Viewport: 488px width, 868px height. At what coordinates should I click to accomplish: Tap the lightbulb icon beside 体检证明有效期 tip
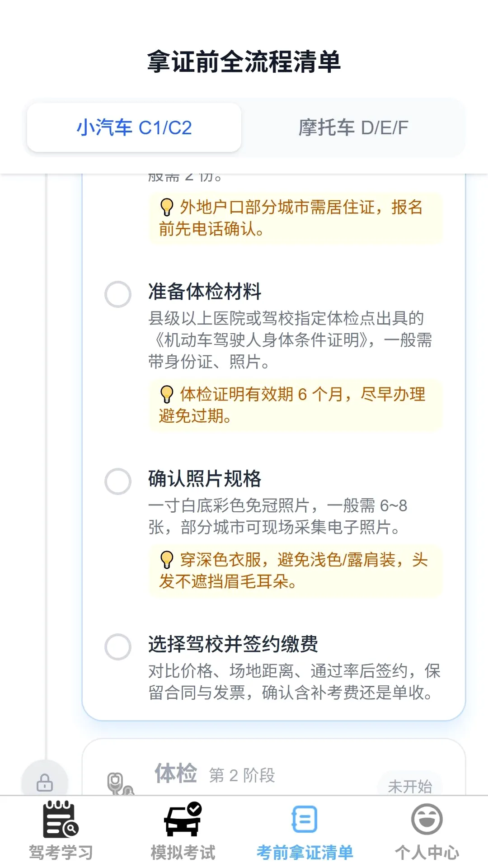pyautogui.click(x=167, y=394)
